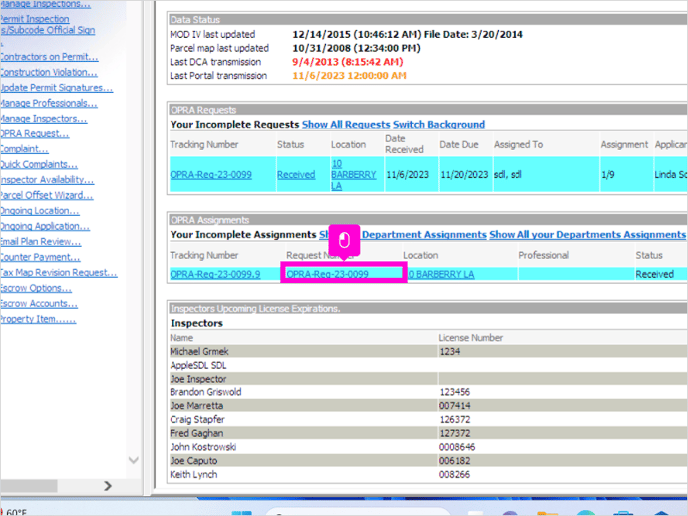Open Escrow Accounts link
Screen dimensions: 688x516
coord(39,303)
